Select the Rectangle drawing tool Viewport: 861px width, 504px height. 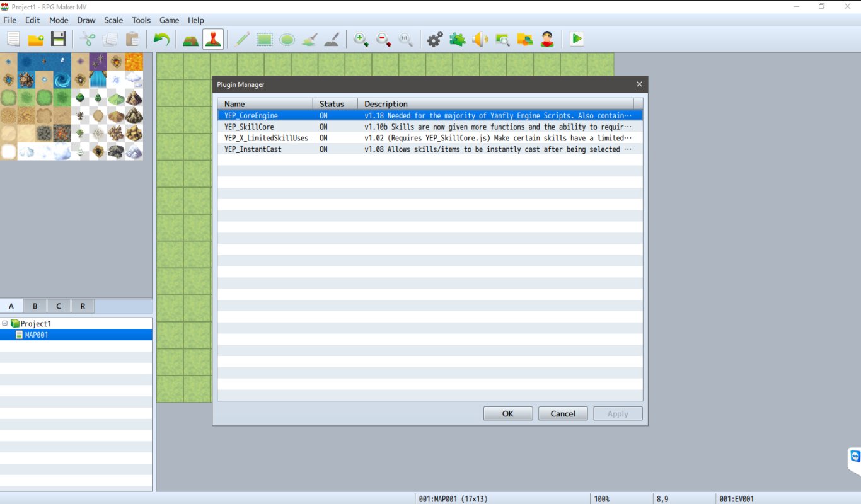click(x=264, y=39)
